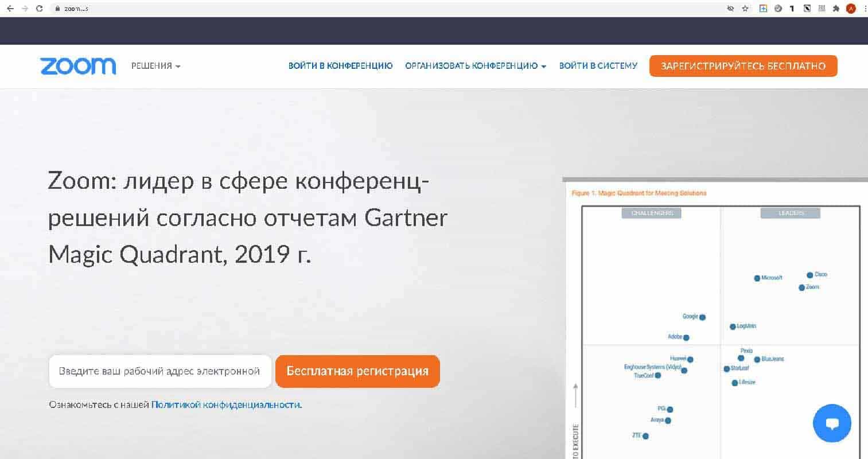
Task: Click the browser forward arrow
Action: tap(24, 9)
